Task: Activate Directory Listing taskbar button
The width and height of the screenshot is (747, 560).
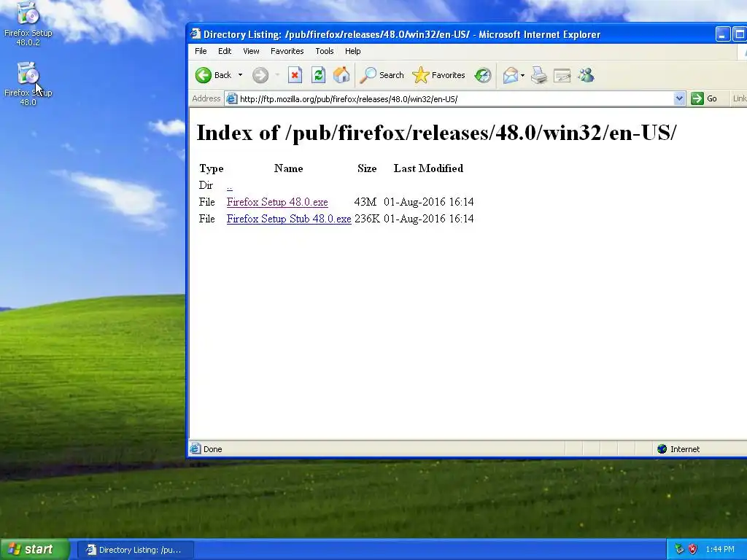Action: click(135, 550)
